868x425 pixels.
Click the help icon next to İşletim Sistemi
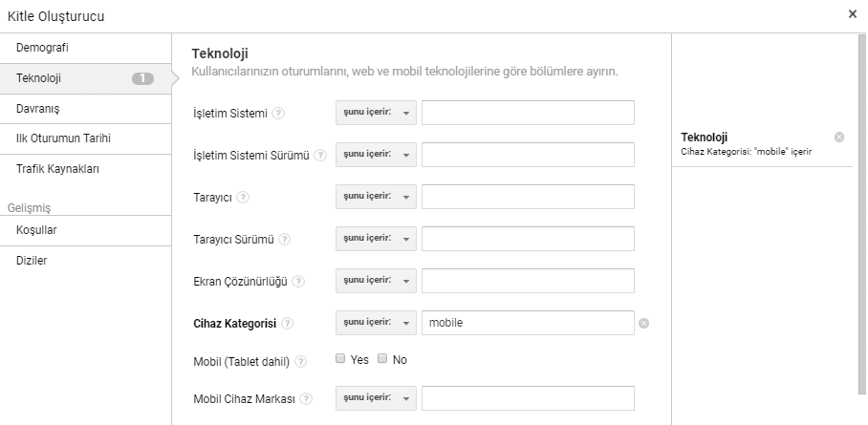tap(278, 114)
